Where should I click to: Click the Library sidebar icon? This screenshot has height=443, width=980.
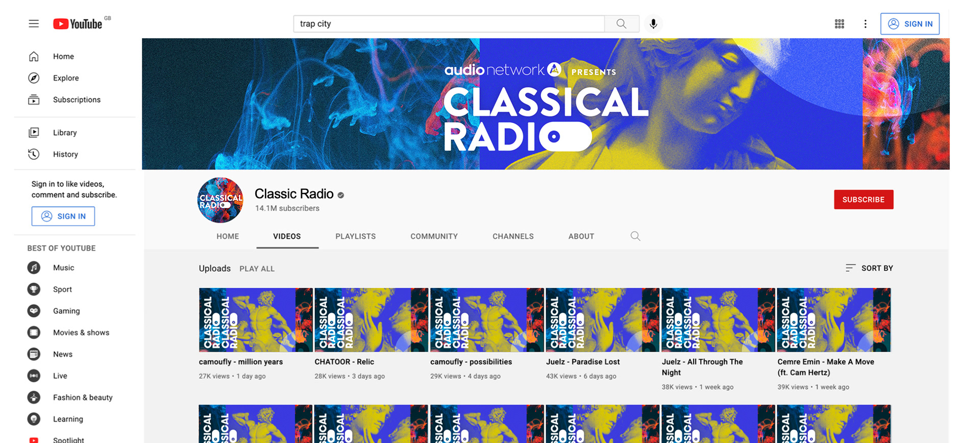pos(34,132)
